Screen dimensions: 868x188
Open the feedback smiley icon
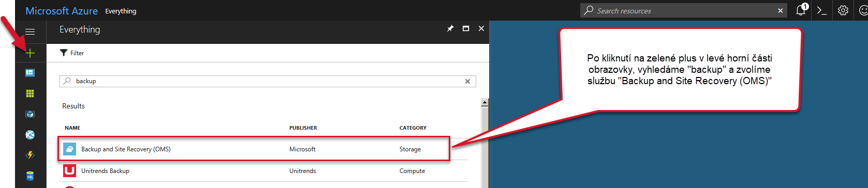coord(863,10)
